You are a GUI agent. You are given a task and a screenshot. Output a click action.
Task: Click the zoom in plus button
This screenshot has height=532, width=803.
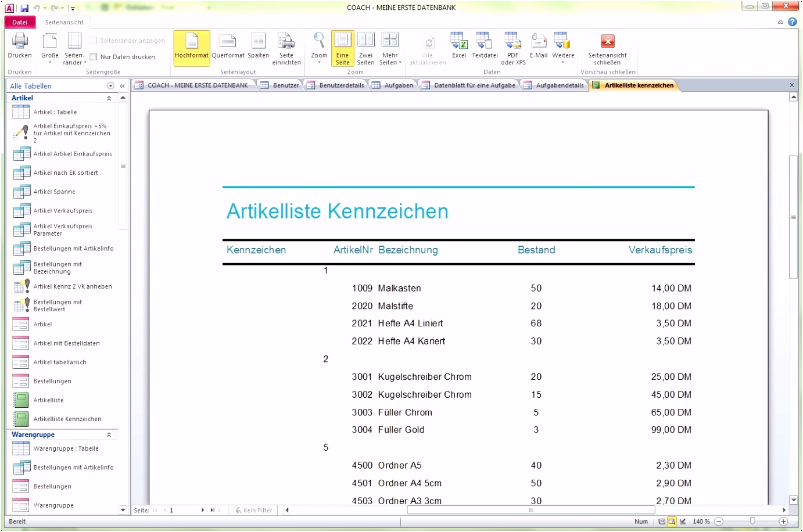[x=784, y=522]
